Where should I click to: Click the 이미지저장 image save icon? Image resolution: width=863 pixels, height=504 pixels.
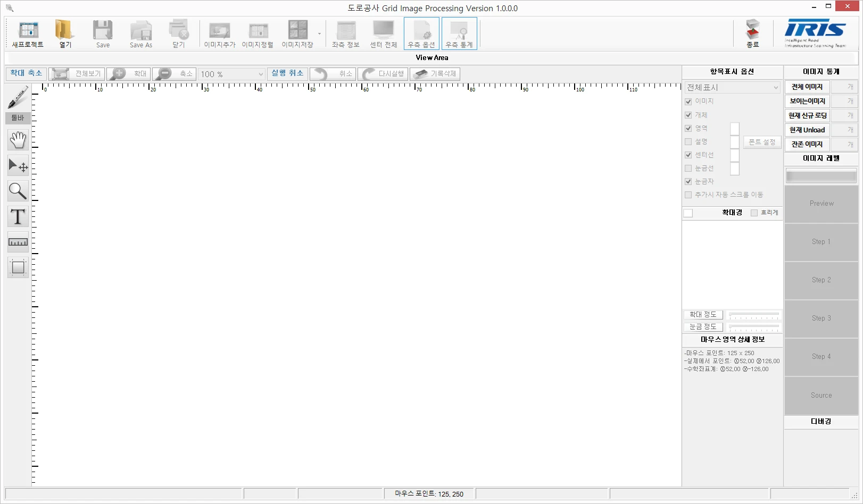coord(297,33)
